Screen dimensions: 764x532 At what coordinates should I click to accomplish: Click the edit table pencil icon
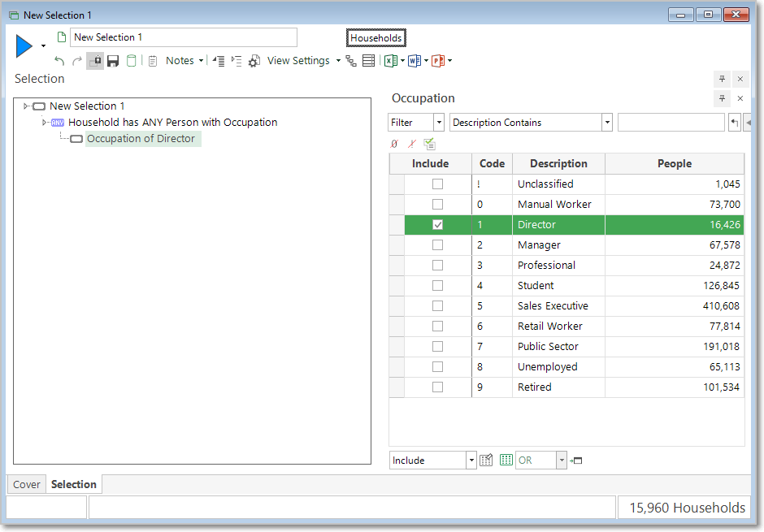(x=486, y=460)
